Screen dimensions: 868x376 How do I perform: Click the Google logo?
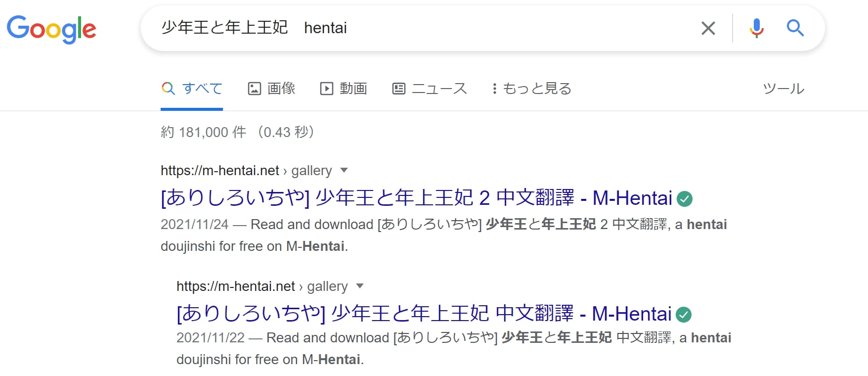[x=51, y=29]
